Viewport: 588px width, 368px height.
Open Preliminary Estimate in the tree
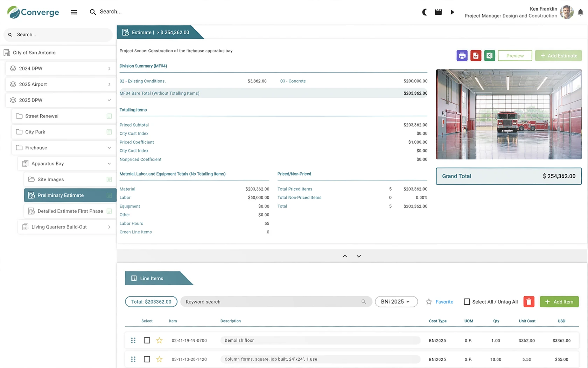point(70,195)
